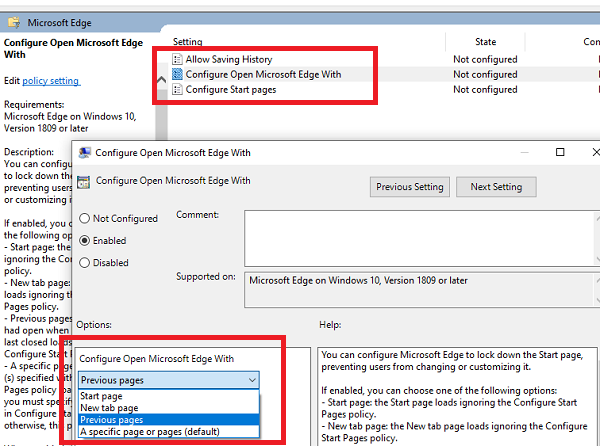Select the Enabled radio button

coord(85,241)
